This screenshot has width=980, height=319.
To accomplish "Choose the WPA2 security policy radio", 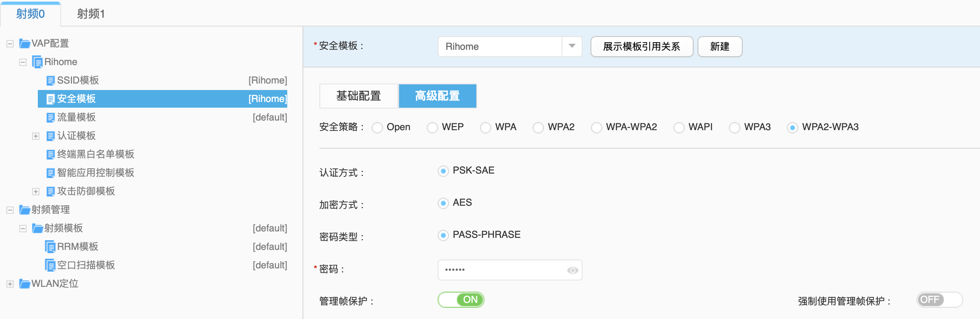I will coord(538,128).
